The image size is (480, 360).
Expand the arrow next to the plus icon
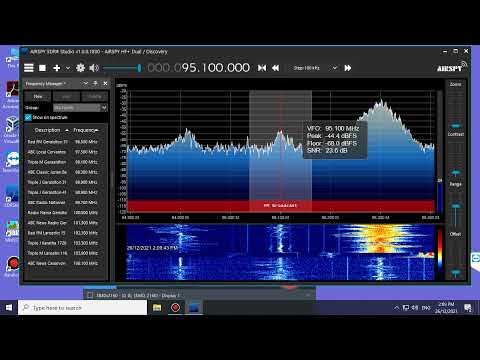click(68, 68)
